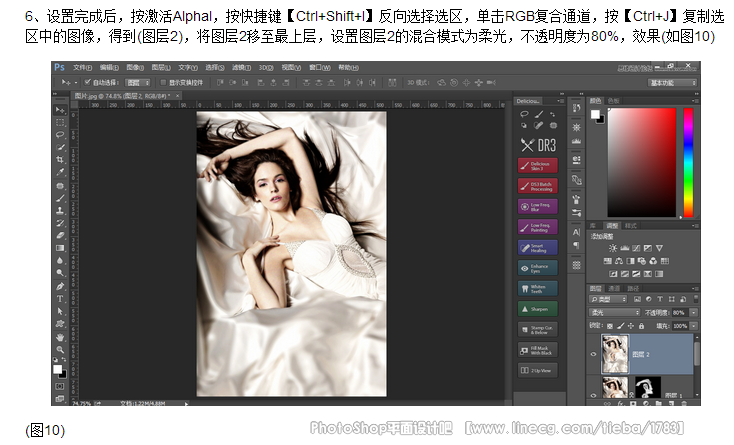
Task: Run the Delicious Skin 3 action
Action: click(537, 165)
